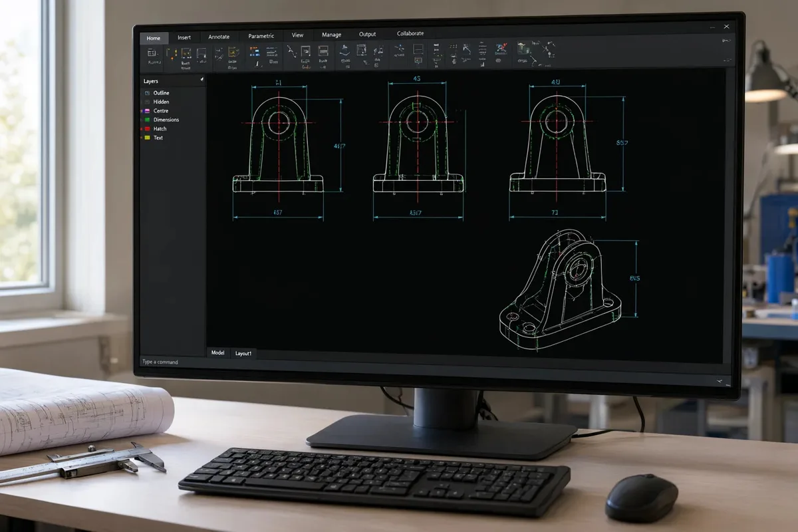Viewport: 798px width, 532px height.
Task: Select the Dimensions layer name
Action: 166,120
